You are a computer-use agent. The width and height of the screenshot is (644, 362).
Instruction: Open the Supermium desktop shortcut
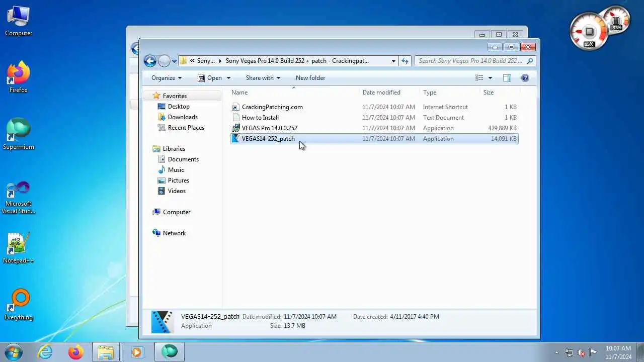[x=19, y=134]
